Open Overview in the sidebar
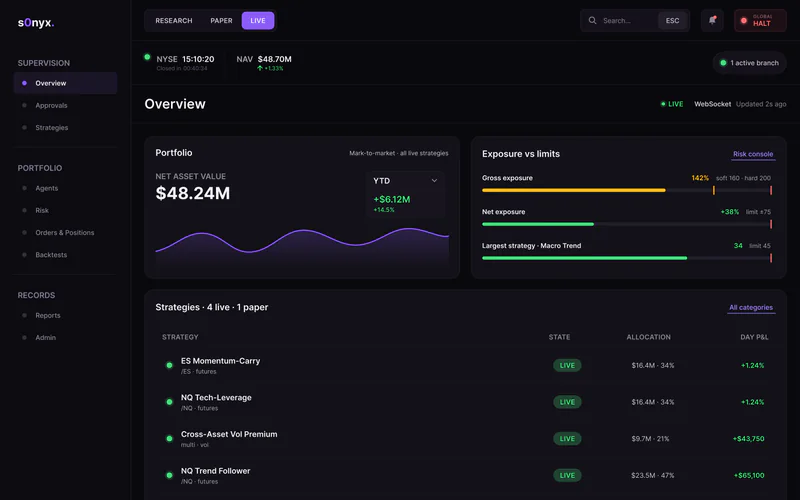The image size is (800, 500). 65,83
